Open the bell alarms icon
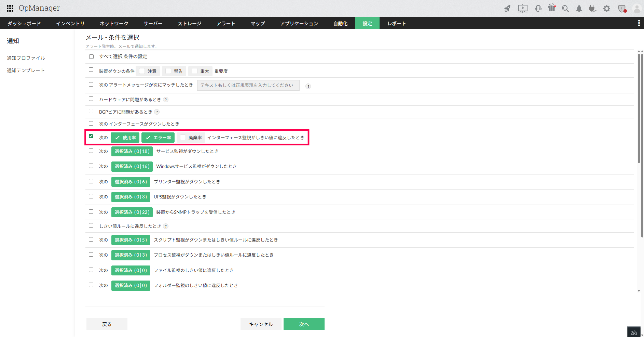Image resolution: width=644 pixels, height=337 pixels. coord(579,9)
